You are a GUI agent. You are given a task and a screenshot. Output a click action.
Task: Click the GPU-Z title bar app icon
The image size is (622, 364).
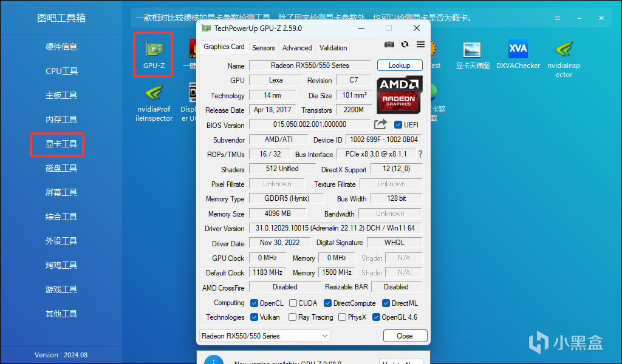click(206, 28)
